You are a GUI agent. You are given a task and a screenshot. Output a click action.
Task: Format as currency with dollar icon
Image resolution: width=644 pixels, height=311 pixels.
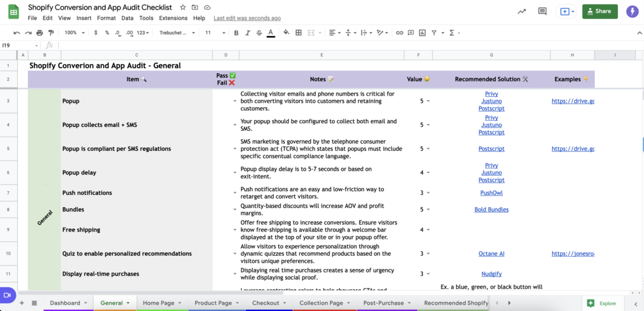(95, 33)
